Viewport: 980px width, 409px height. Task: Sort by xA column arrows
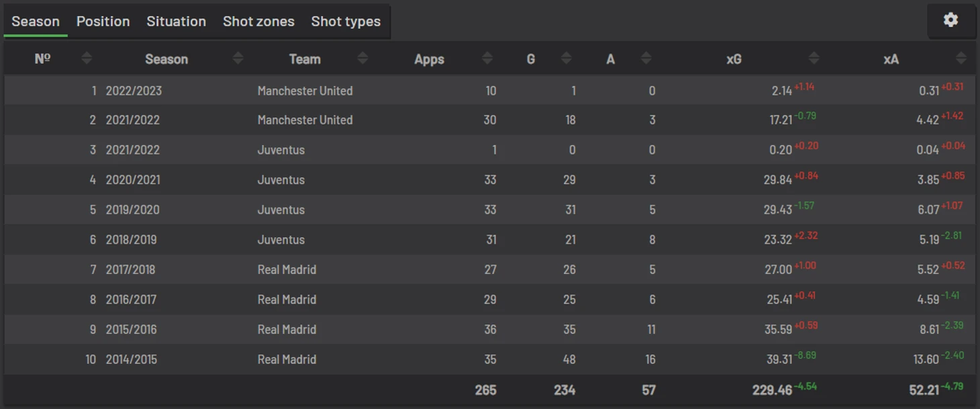[x=961, y=58]
